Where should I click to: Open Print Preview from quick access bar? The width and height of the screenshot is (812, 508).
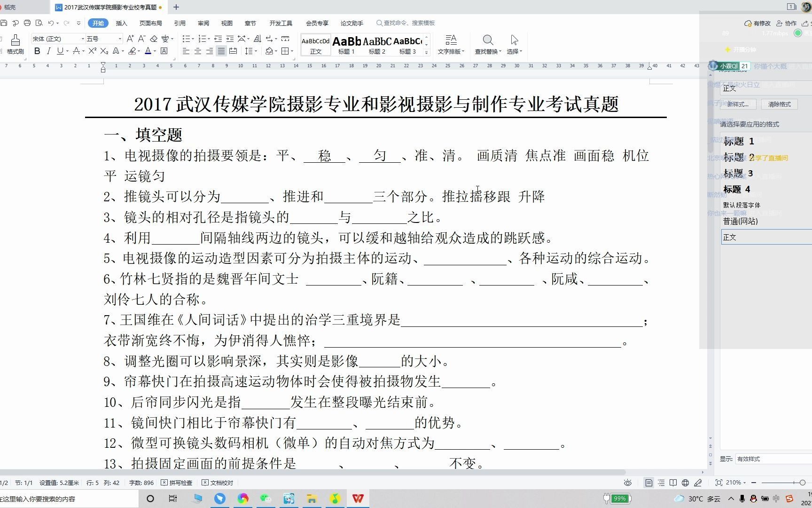click(39, 23)
